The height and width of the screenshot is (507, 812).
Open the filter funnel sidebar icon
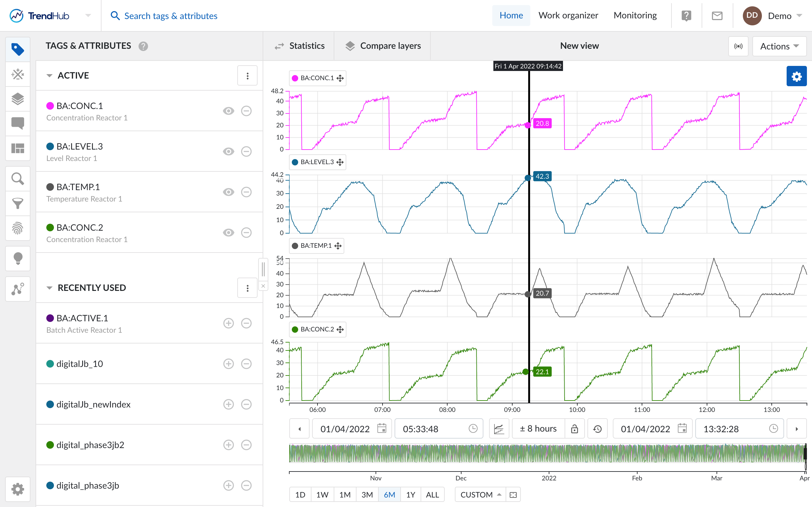18,203
